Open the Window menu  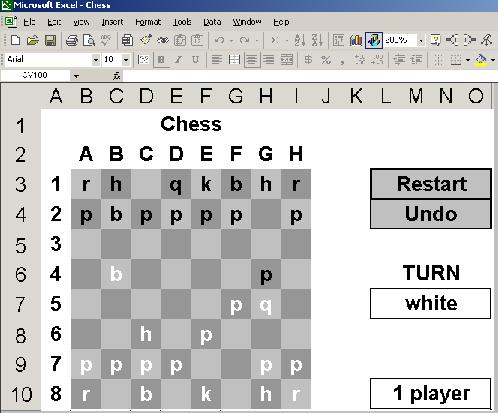(x=247, y=22)
